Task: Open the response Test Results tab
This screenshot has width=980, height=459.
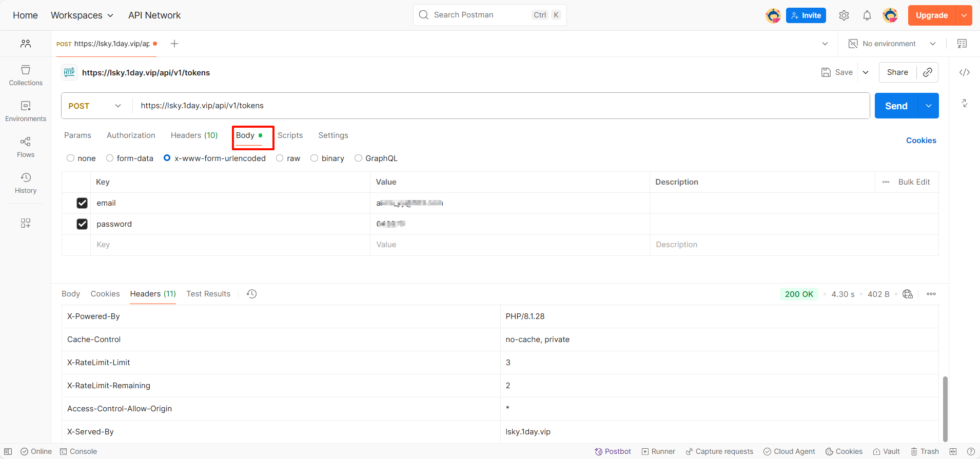Action: [208, 294]
